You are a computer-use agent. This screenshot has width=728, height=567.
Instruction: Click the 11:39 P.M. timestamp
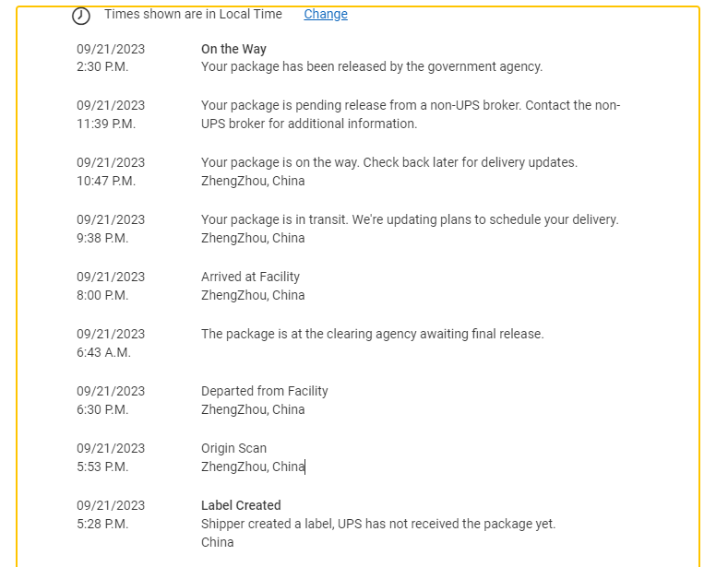(x=106, y=124)
